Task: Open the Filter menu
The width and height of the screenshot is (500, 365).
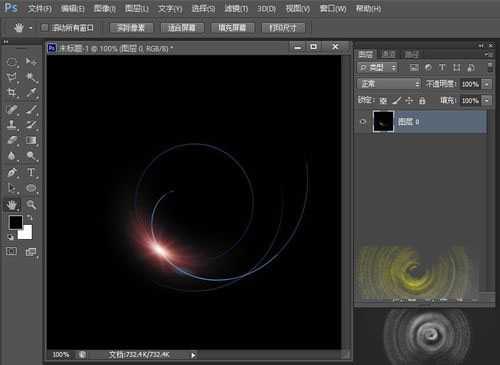Action: coord(236,9)
